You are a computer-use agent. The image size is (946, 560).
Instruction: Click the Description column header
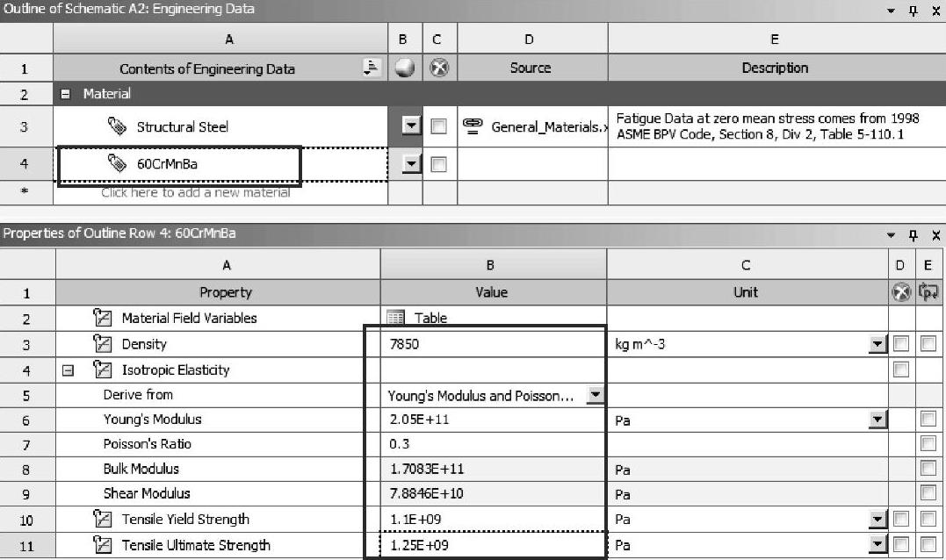pos(776,68)
